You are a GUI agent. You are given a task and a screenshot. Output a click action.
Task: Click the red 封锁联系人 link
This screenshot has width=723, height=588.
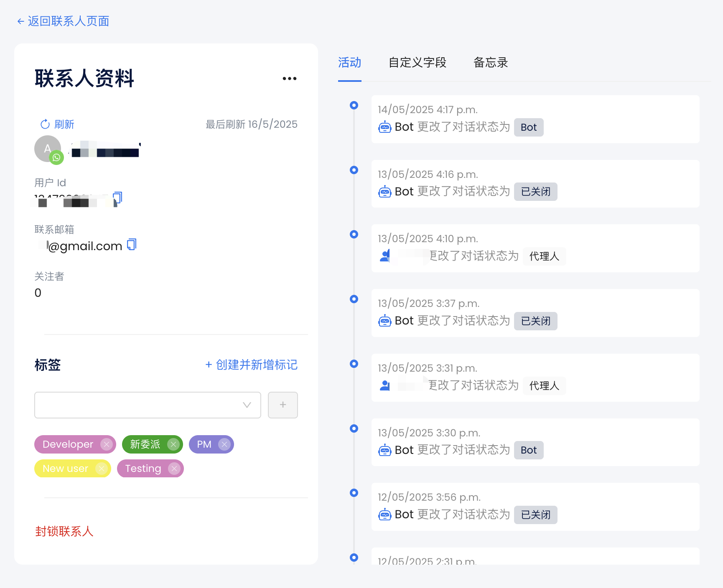(x=64, y=531)
